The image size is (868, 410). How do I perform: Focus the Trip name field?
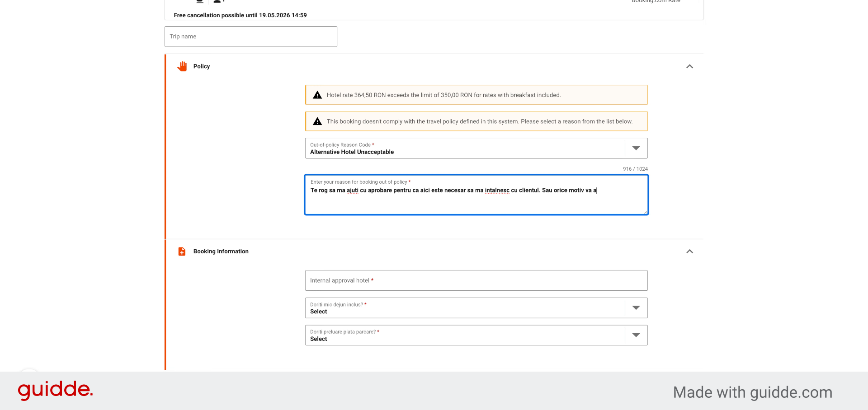tap(251, 37)
